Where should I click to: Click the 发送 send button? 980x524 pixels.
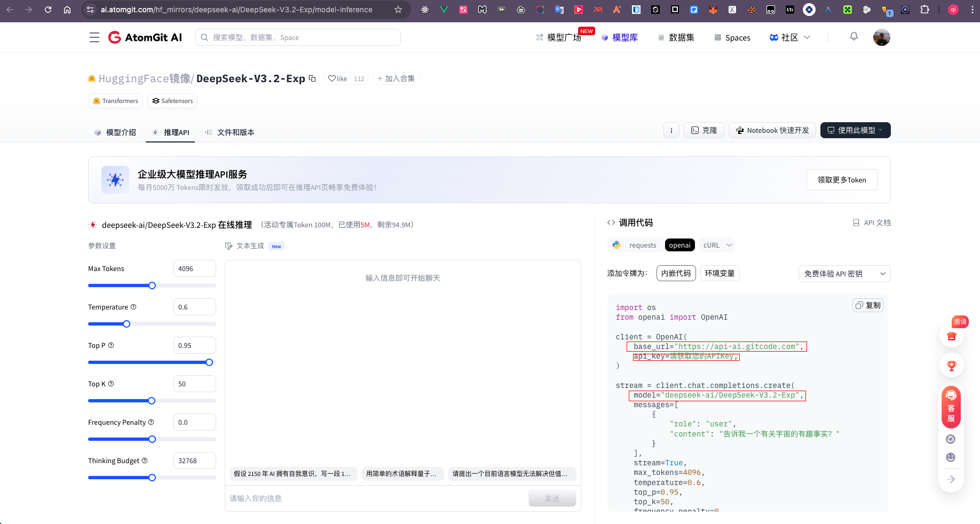coord(552,498)
